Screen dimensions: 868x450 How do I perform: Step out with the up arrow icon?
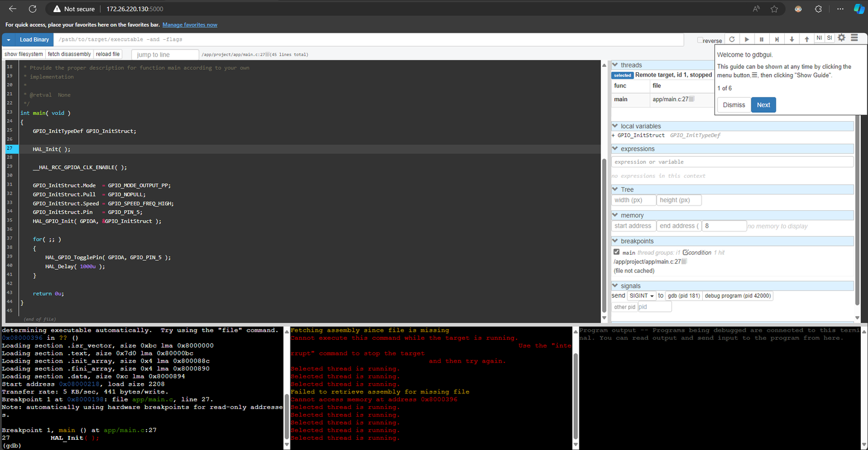pos(807,39)
